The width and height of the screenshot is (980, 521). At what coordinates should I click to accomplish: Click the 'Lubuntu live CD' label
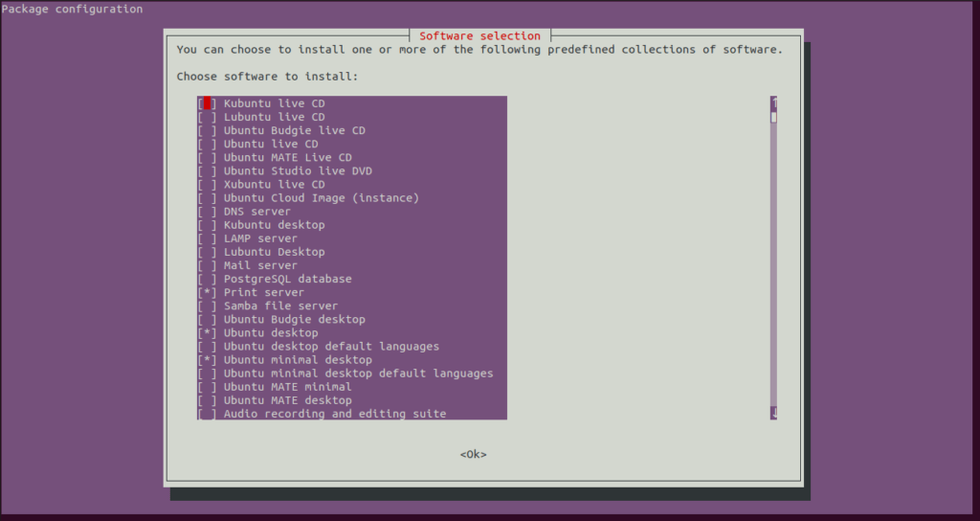275,117
